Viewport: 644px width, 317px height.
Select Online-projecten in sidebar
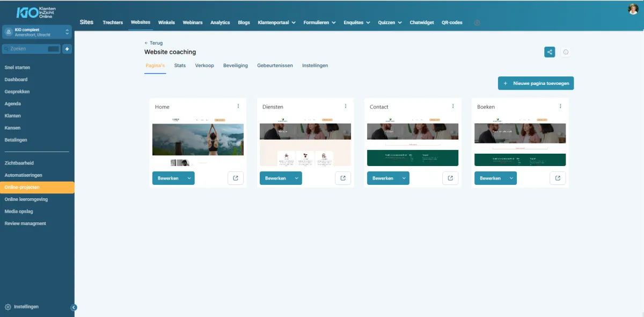coord(37,187)
